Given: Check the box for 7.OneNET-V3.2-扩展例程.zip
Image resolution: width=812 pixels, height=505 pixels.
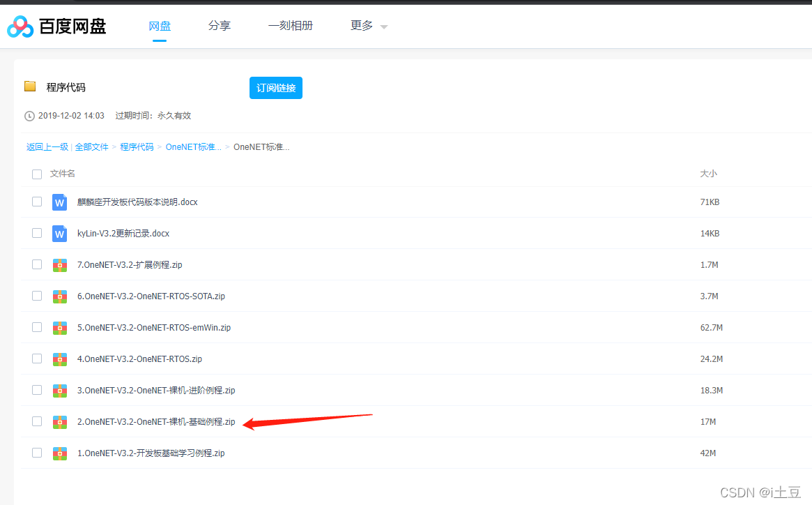Looking at the screenshot, I should [x=37, y=264].
